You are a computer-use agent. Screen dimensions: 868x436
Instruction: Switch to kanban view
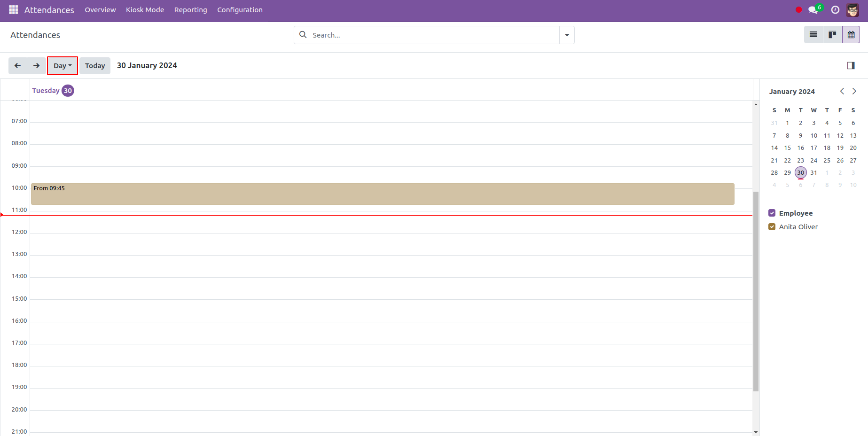click(x=832, y=35)
